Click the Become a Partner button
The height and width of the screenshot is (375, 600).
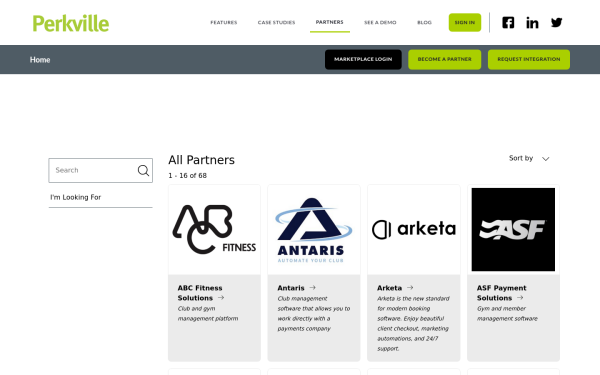(444, 59)
